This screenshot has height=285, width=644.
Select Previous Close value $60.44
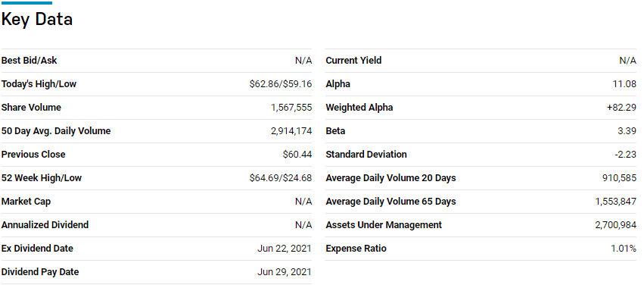point(297,154)
